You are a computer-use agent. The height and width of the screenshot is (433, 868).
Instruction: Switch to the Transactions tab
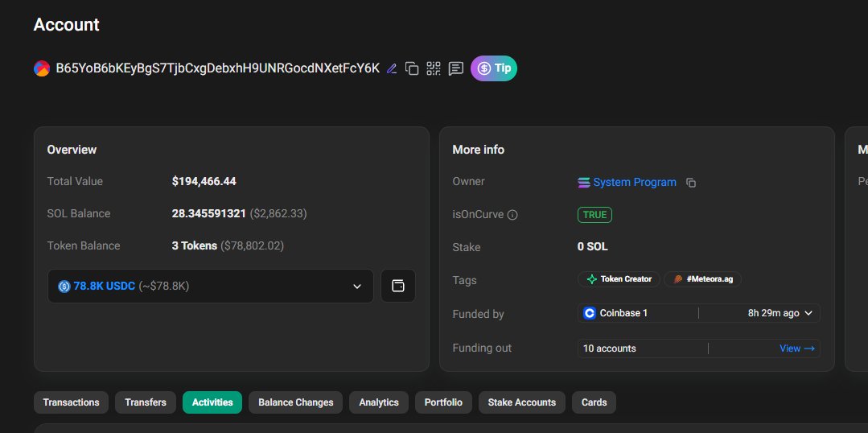(x=72, y=402)
